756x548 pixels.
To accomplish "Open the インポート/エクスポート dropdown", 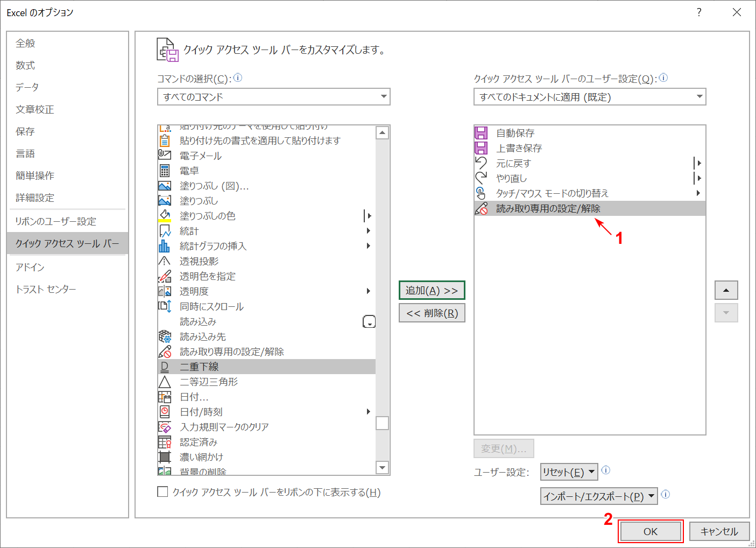I will 598,496.
